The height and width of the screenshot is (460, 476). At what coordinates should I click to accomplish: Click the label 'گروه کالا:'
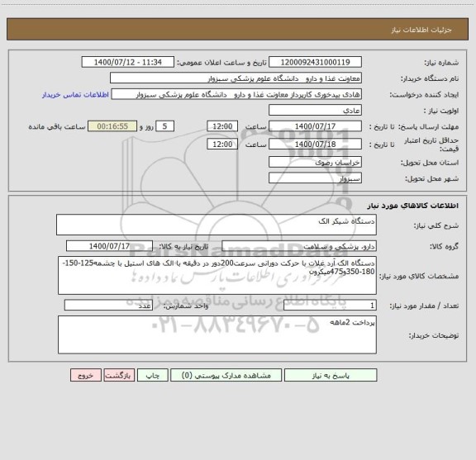(x=444, y=247)
